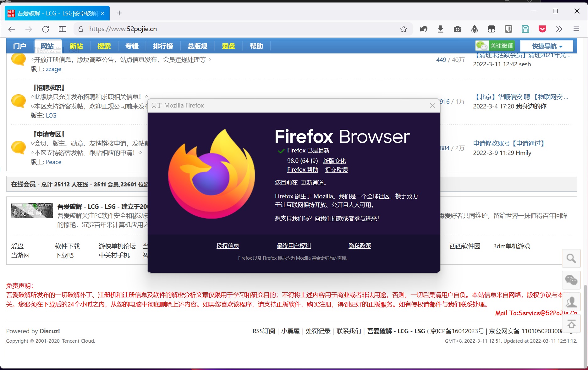Open the Firefox hamburger menu
This screenshot has height=370, width=588.
point(576,29)
